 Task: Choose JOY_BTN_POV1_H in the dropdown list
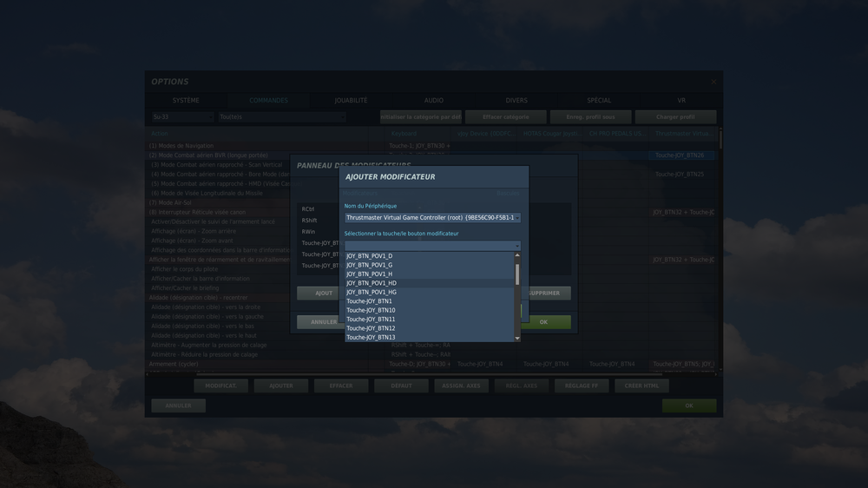tap(429, 274)
